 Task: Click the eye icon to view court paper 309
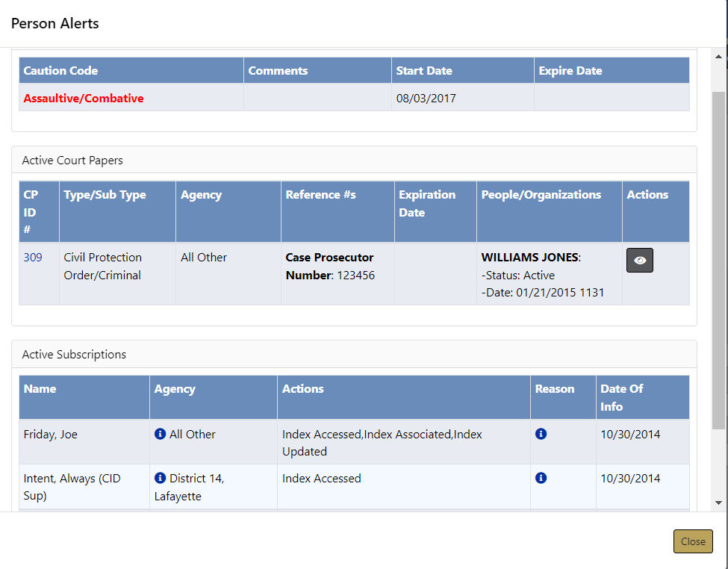coord(639,260)
